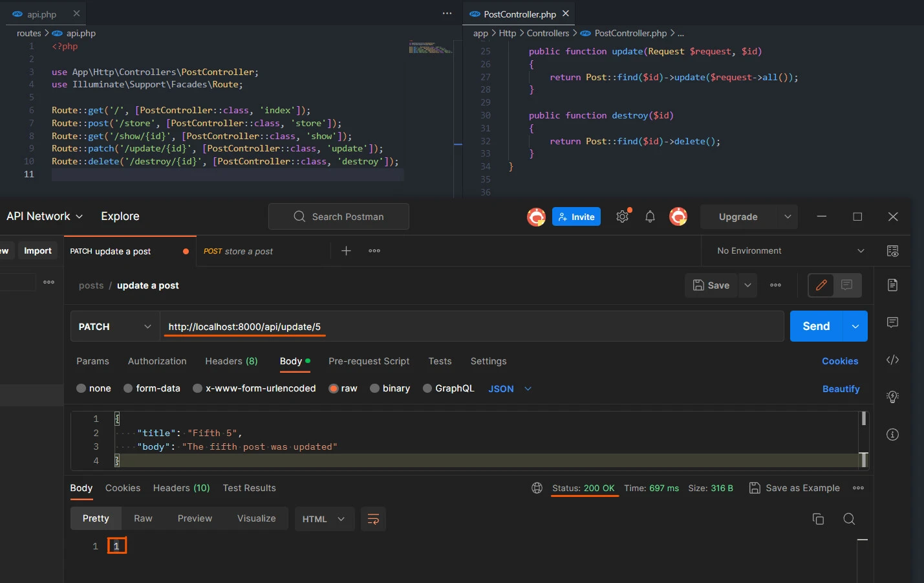Add a new request tab with plus
Screen dimensions: 924x583
346,251
